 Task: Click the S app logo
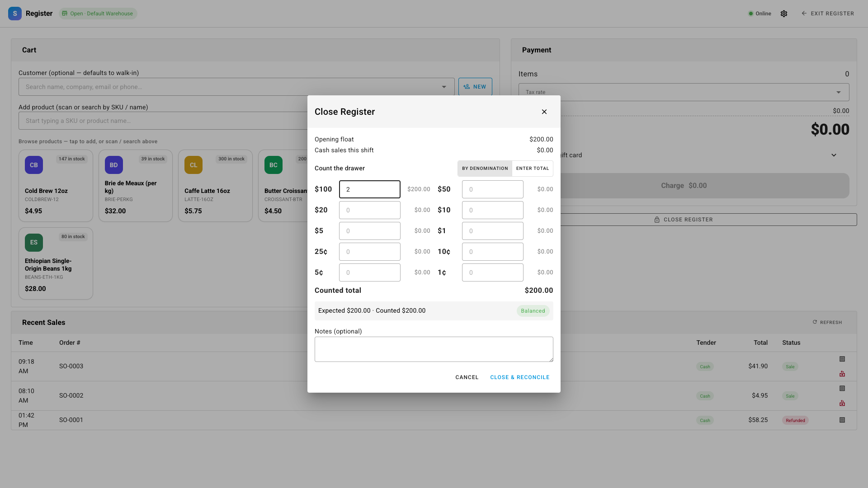[x=15, y=14]
